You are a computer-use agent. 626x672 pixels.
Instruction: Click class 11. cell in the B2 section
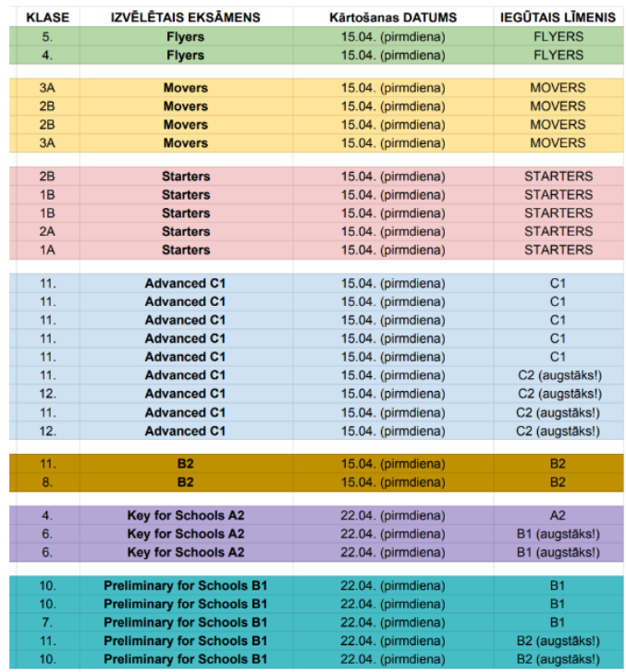(x=47, y=464)
